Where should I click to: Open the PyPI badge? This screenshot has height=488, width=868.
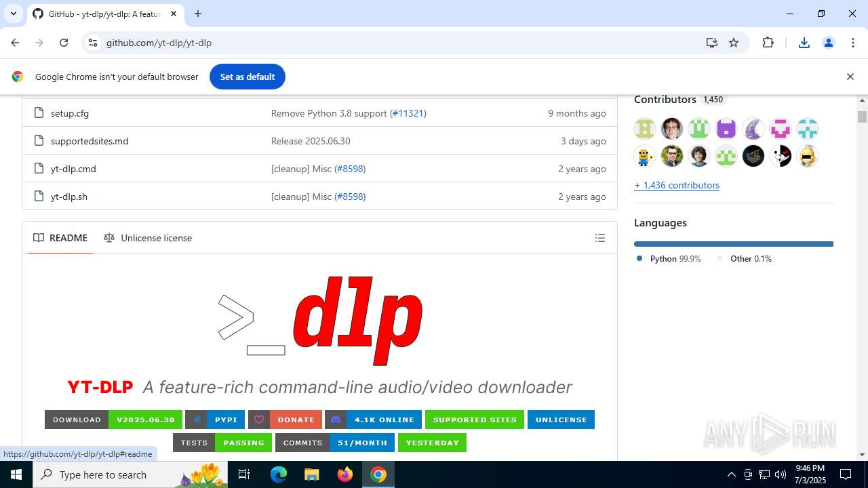pos(215,420)
